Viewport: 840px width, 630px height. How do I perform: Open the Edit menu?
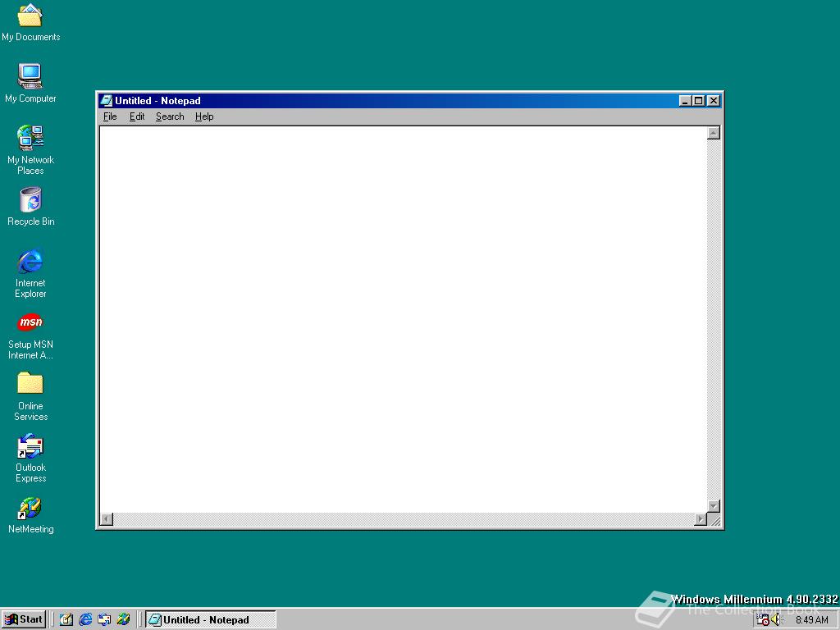coord(136,116)
